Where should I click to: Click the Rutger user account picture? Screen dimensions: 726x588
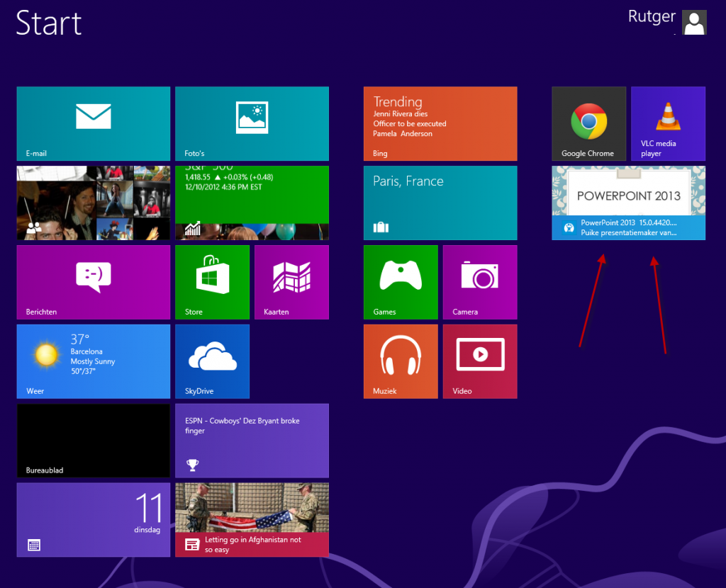[x=694, y=23]
